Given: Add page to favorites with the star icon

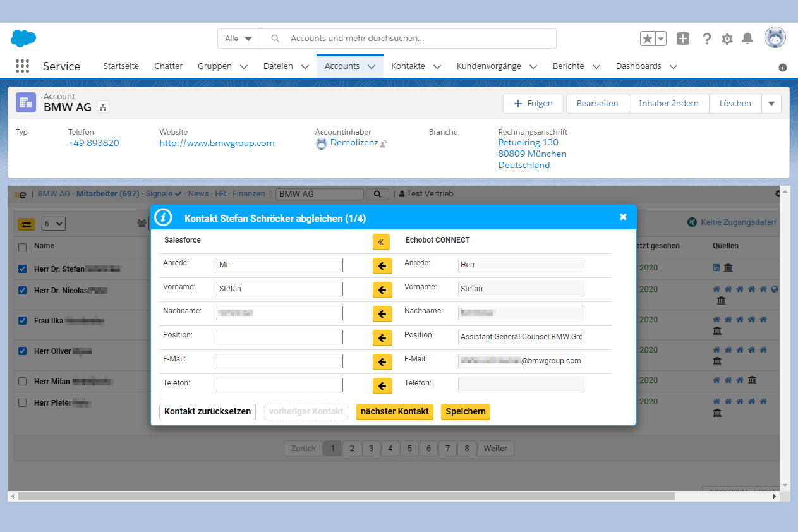Looking at the screenshot, I should click(648, 39).
